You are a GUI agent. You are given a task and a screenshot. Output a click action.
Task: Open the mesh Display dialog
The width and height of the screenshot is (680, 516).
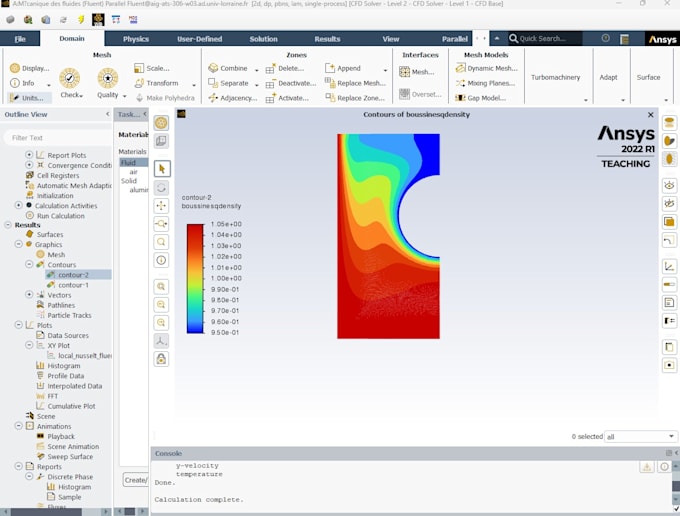click(x=29, y=68)
